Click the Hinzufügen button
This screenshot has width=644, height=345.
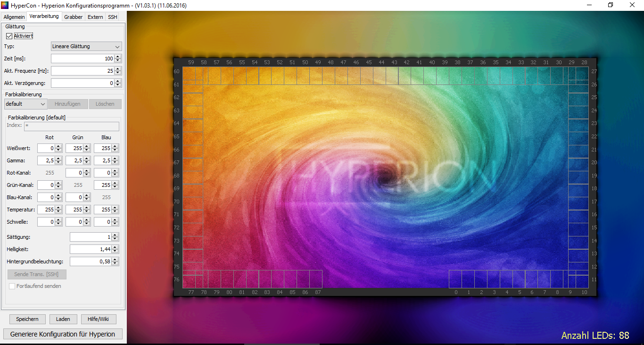coord(67,104)
